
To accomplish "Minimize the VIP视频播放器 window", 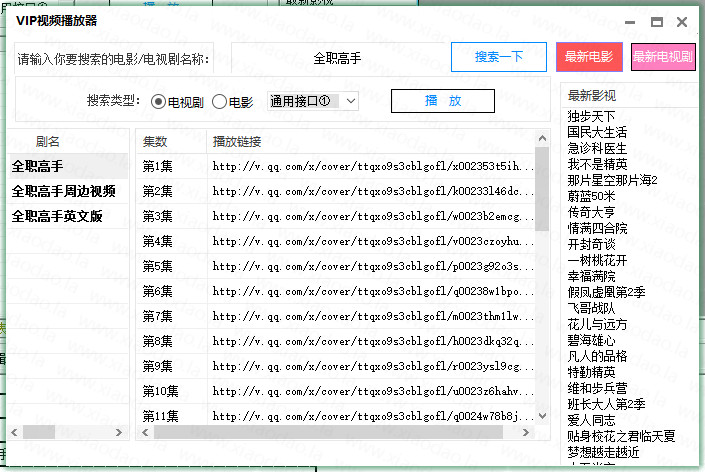I will click(x=631, y=21).
